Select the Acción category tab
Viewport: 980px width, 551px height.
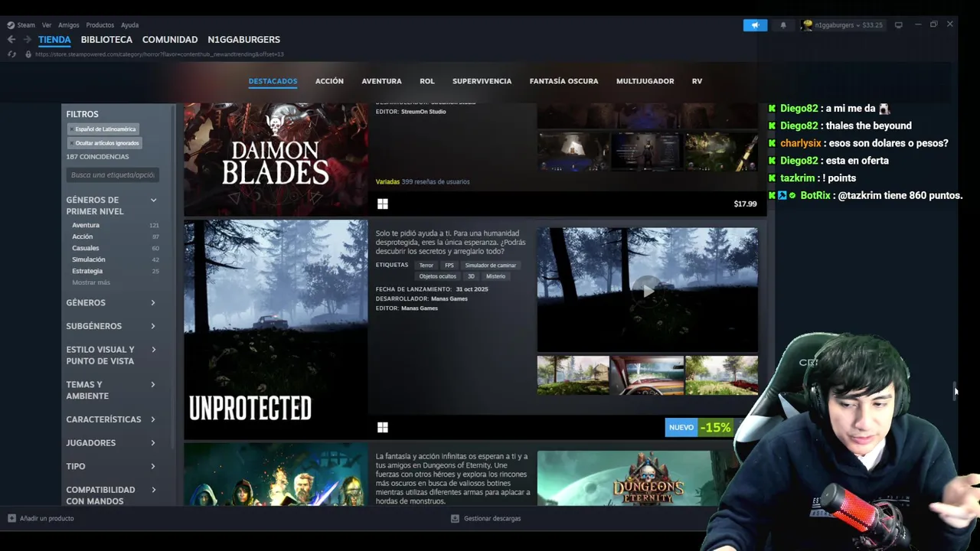tap(329, 81)
